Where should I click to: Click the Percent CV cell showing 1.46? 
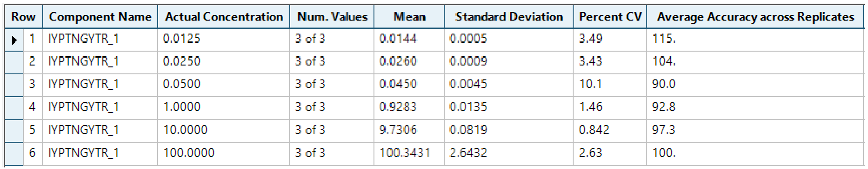point(609,108)
